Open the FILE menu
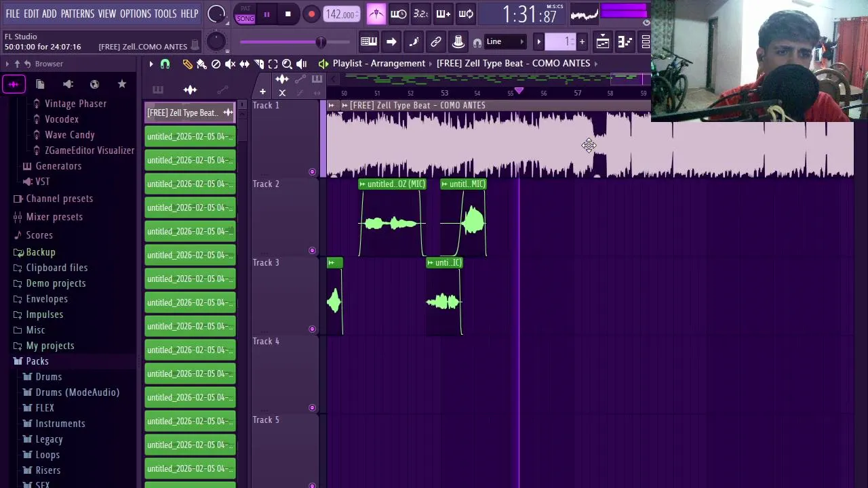The width and height of the screenshot is (868, 488). click(x=13, y=14)
